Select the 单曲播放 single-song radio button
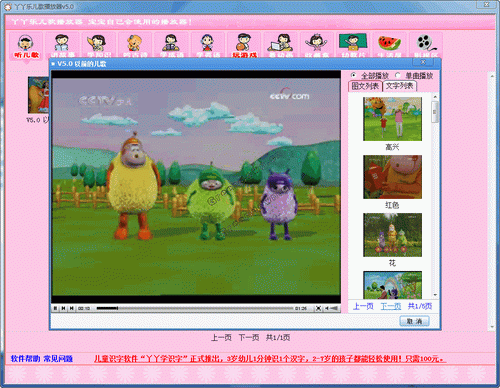This screenshot has height=388, width=500. (398, 75)
